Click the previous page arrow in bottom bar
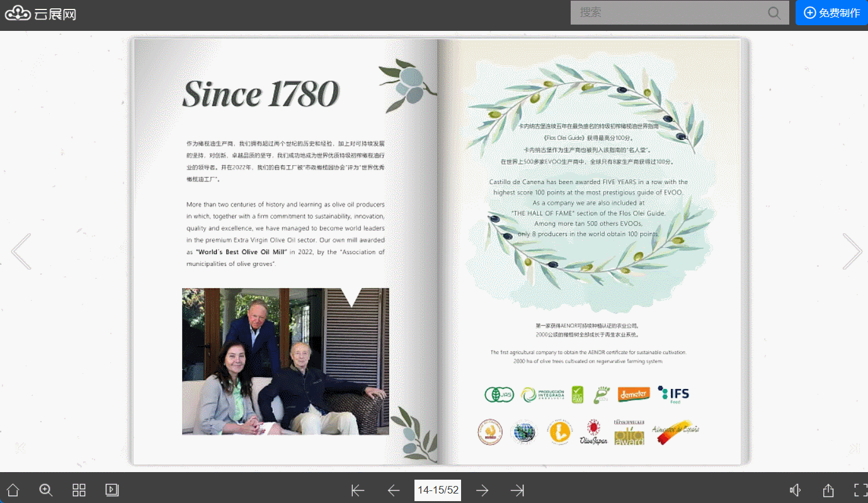 pyautogui.click(x=394, y=490)
